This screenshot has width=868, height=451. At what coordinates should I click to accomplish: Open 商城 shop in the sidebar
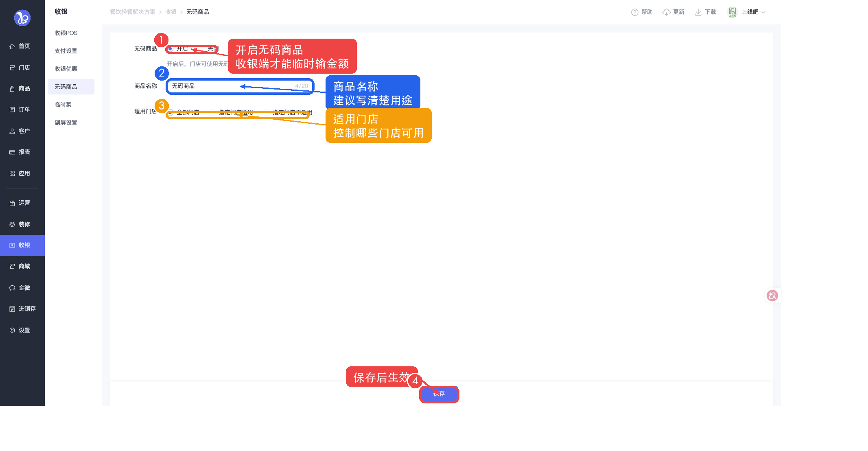20,266
